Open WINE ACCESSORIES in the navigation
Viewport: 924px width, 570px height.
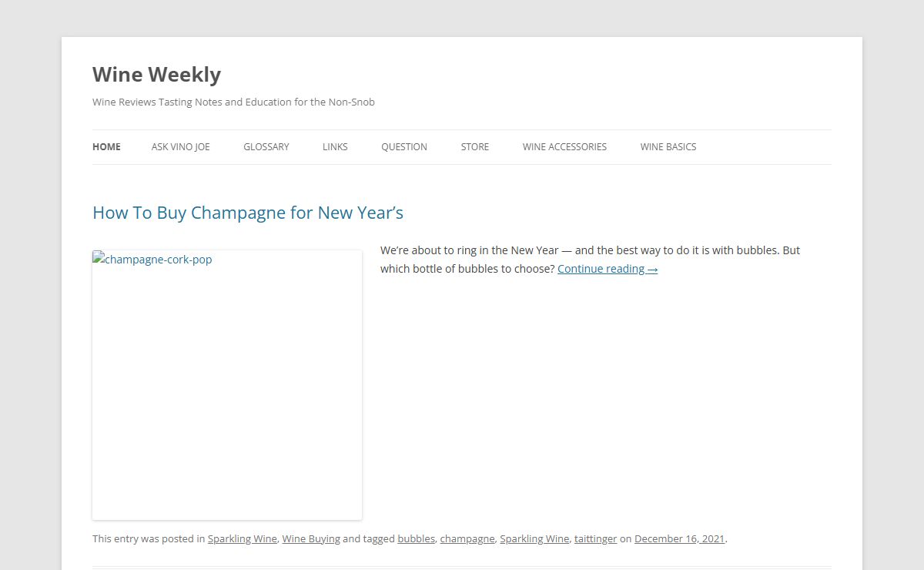564,147
